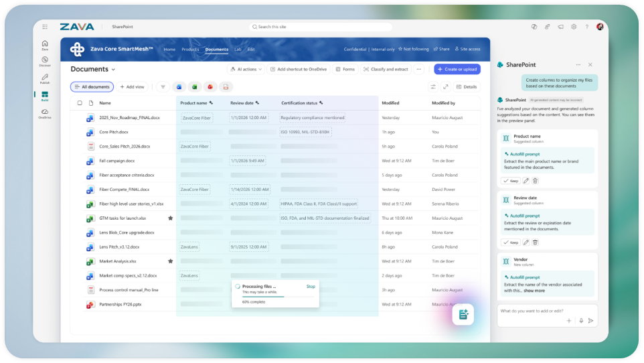
Task: Open the Home site navigation tab
Action: (169, 50)
